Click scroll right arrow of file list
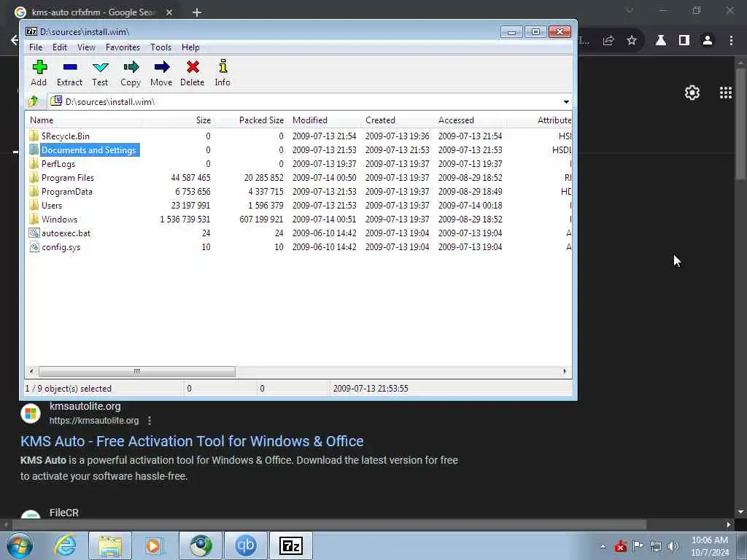 (x=565, y=371)
